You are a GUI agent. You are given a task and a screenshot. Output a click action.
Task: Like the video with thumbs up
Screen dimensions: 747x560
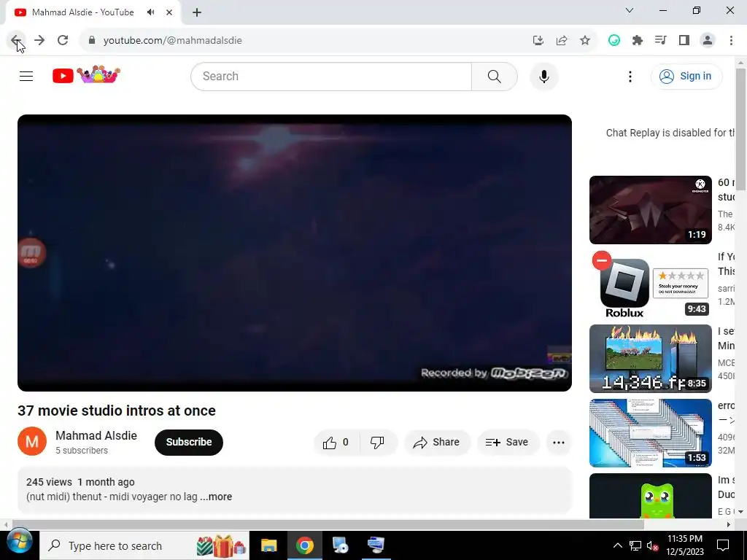click(336, 443)
